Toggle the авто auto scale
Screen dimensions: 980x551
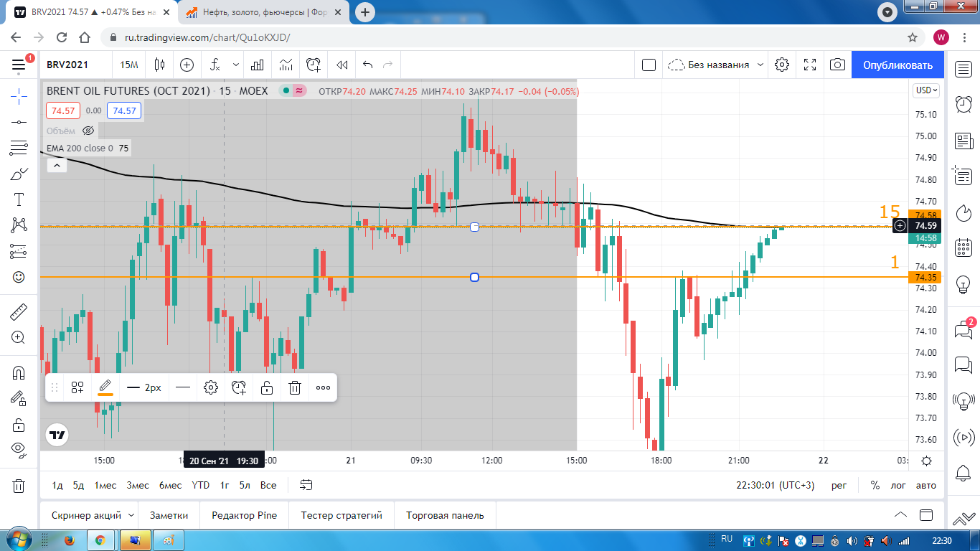coord(926,485)
